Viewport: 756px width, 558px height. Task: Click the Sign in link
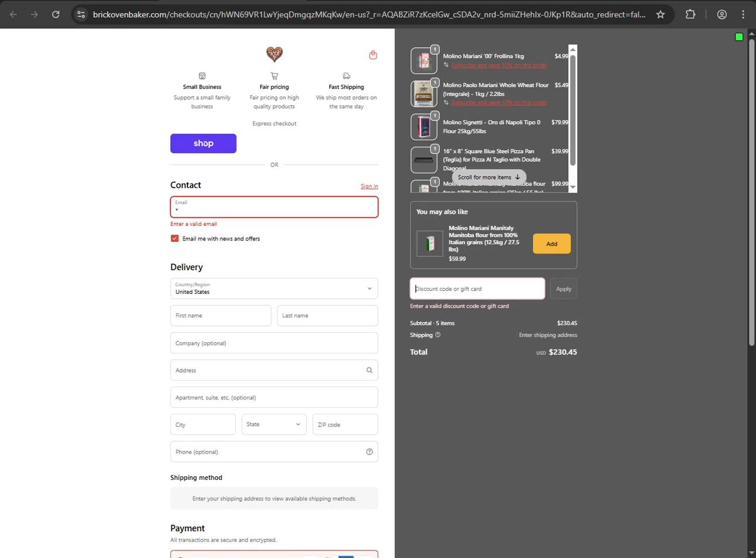pos(369,186)
